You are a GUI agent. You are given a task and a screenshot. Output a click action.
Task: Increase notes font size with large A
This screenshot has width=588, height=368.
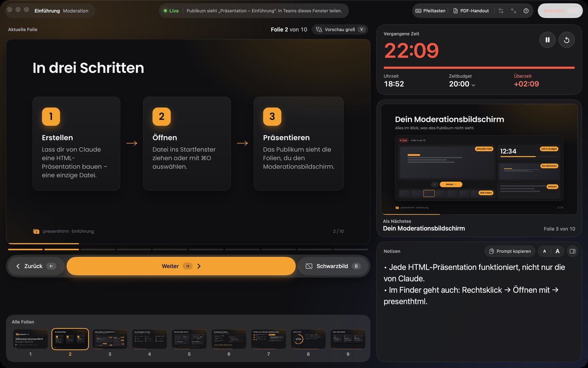[557, 251]
